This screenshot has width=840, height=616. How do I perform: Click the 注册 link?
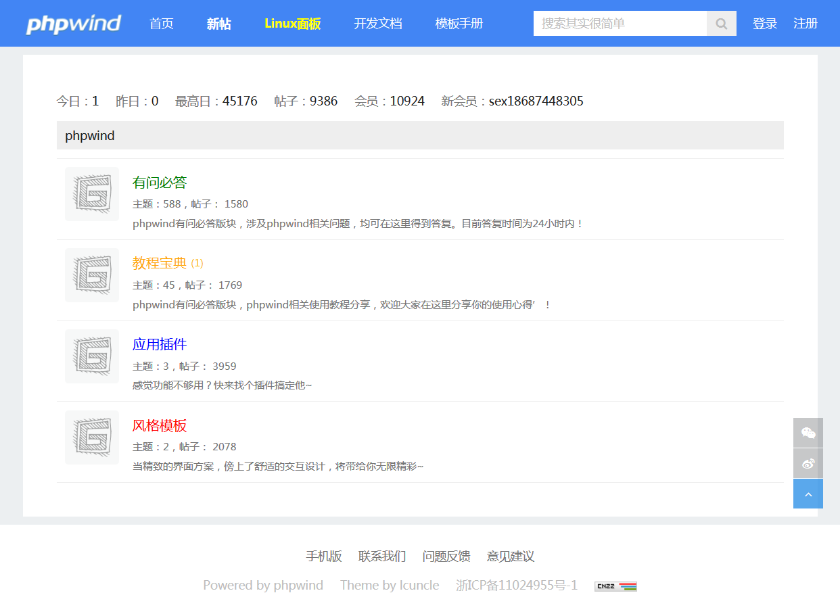(806, 24)
